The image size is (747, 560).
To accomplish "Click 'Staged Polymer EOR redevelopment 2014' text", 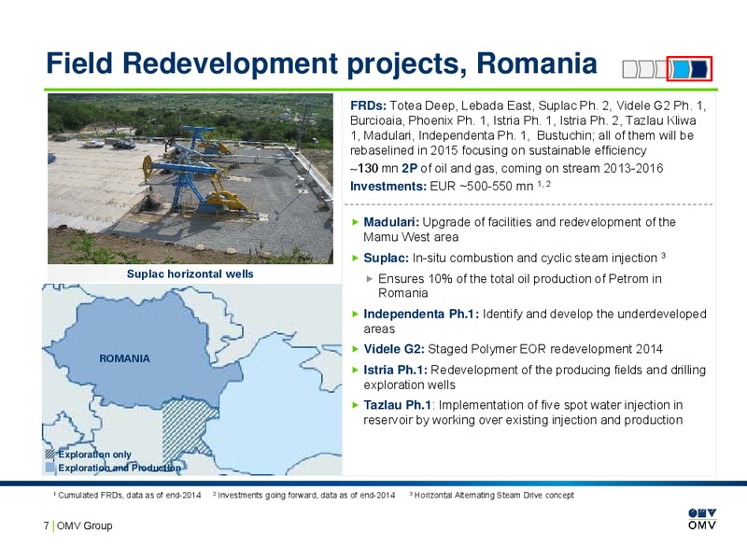I will tap(545, 349).
